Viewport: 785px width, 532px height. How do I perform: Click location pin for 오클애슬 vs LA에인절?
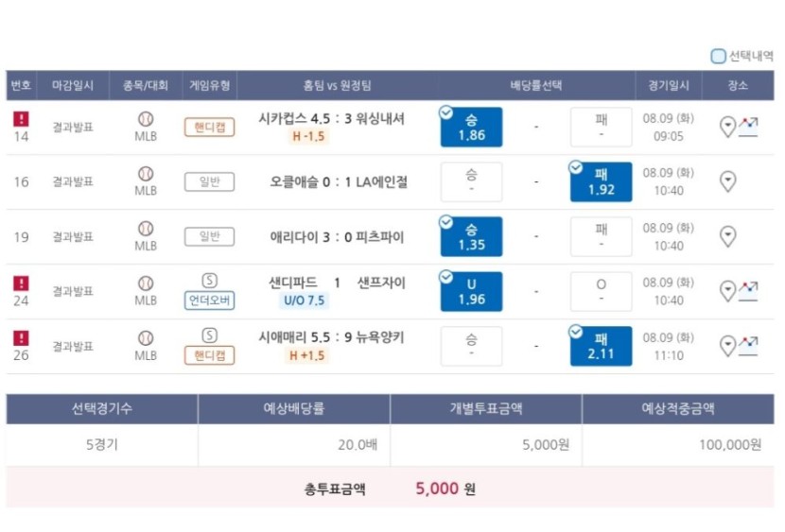click(727, 181)
